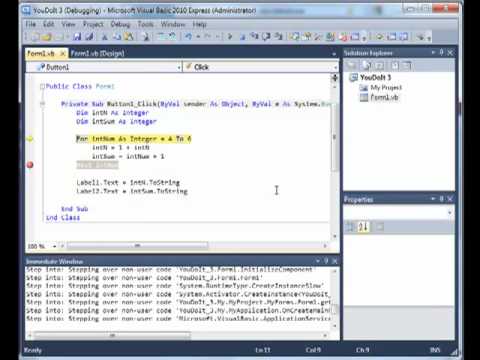Toggle auto-hide pin on Properties panel
480x360 pixels.
(441, 199)
